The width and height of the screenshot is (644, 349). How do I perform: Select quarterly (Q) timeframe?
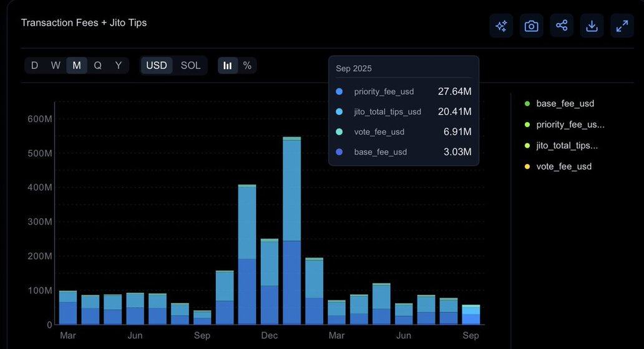pos(97,65)
